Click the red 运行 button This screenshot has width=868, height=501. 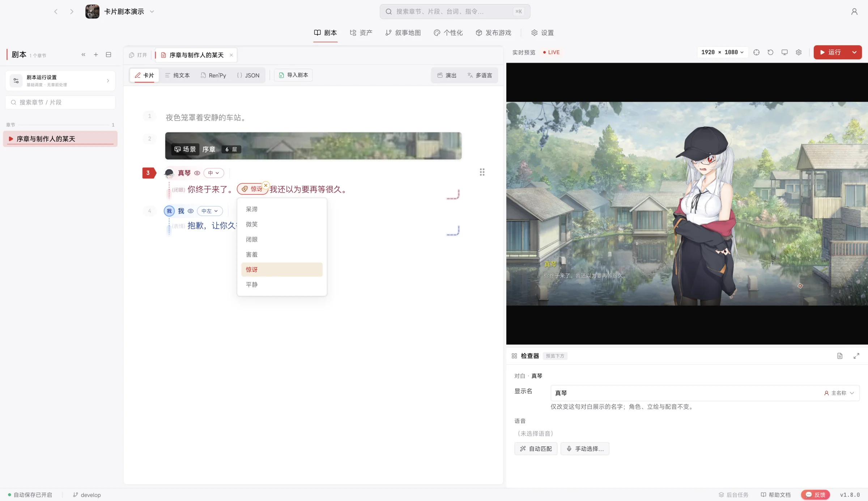[x=830, y=52]
